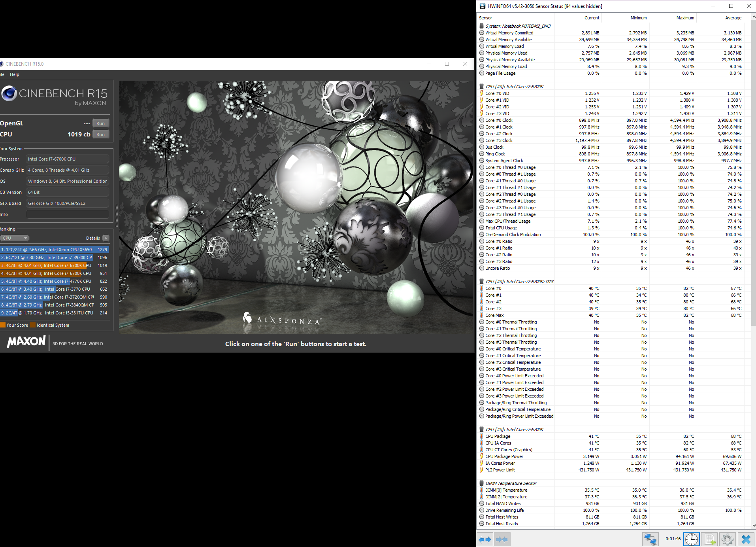
Task: Close sensors with the blue X icon
Action: 746,539
